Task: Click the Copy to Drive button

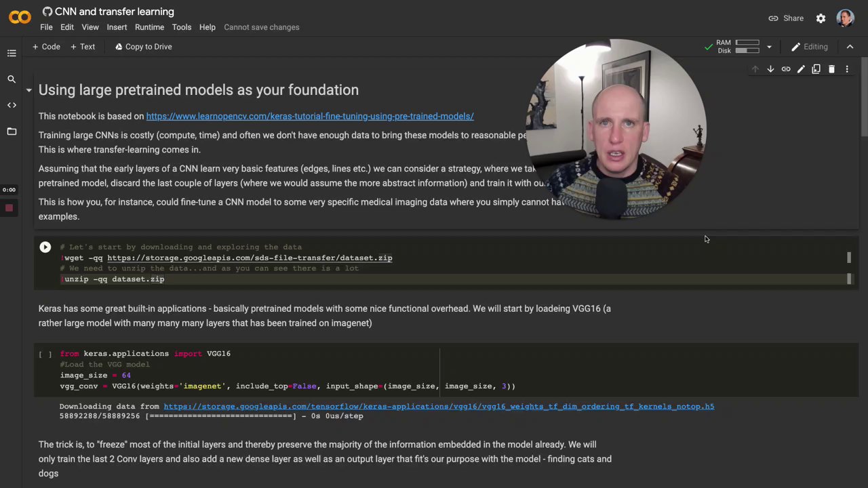Action: pyautogui.click(x=143, y=47)
